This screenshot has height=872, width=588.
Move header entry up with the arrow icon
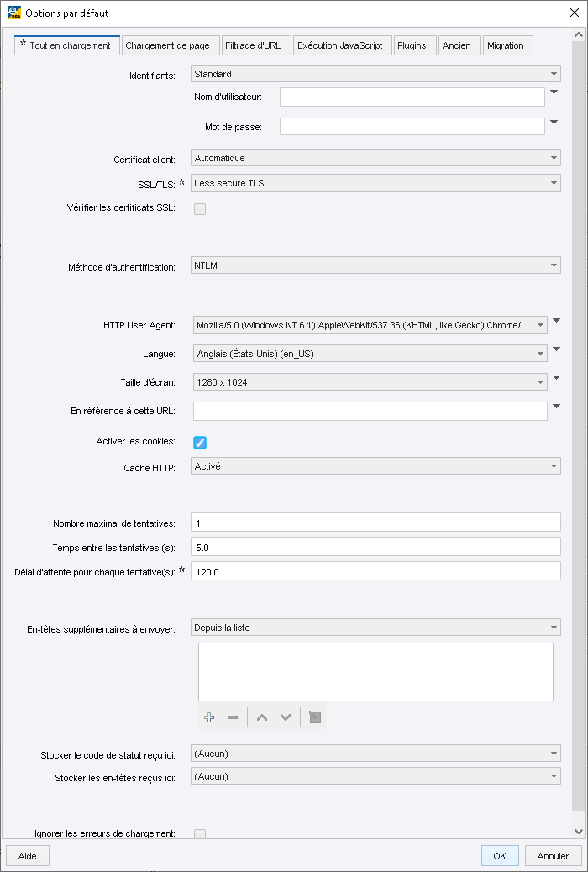263,717
